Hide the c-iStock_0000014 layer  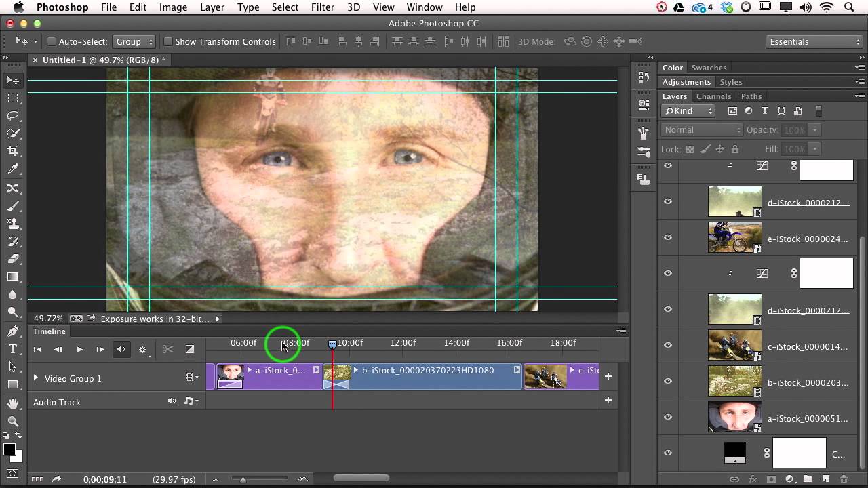[668, 346]
